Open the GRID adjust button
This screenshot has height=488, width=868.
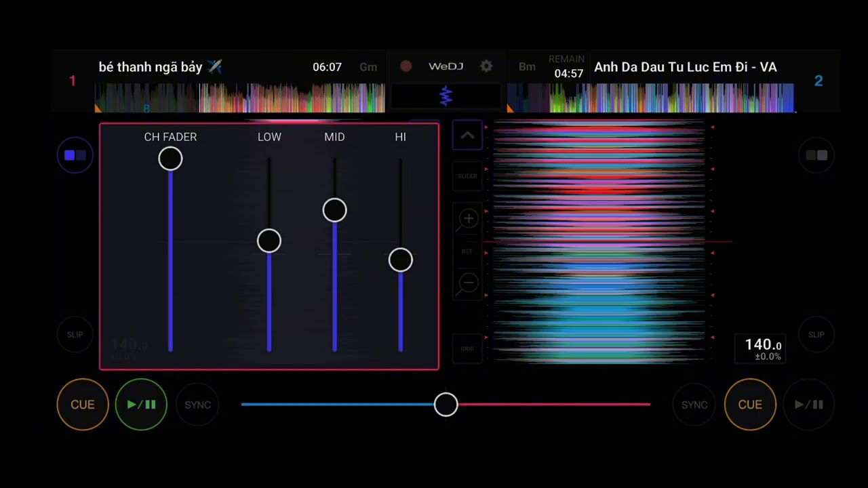coord(467,348)
